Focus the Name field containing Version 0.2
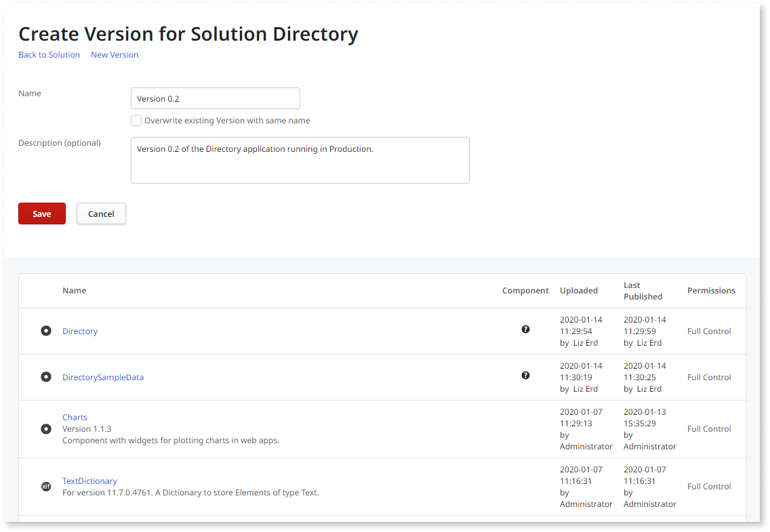The width and height of the screenshot is (770, 532). click(x=215, y=99)
